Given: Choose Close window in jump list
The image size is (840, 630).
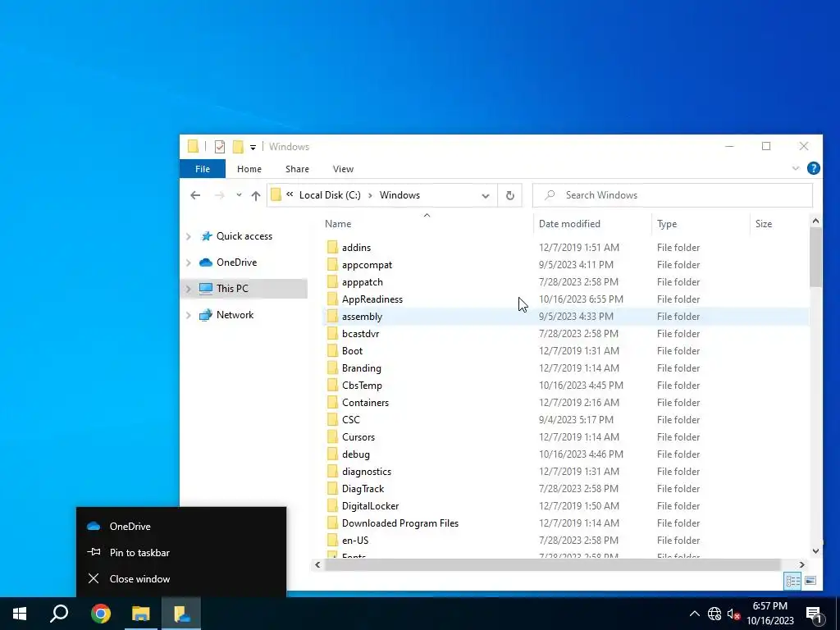Looking at the screenshot, I should tap(181, 578).
